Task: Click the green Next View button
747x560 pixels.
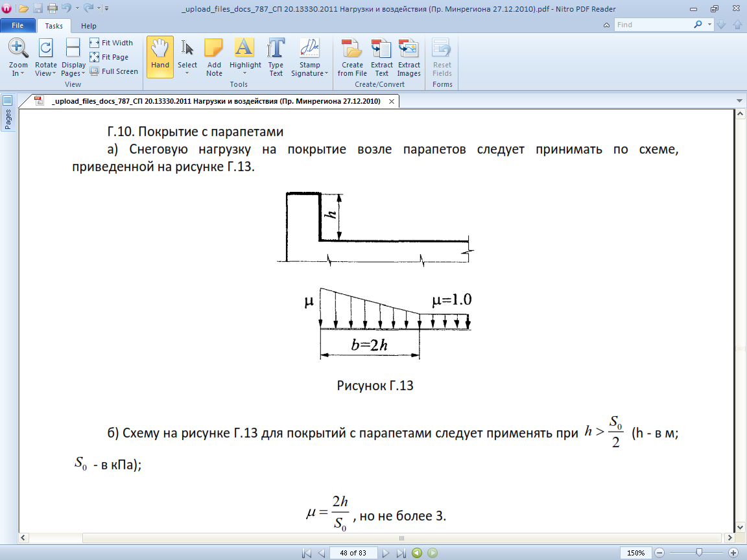Action: (433, 553)
